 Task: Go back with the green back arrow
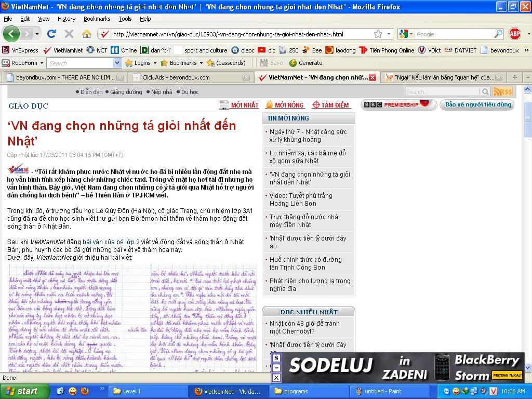[x=11, y=34]
